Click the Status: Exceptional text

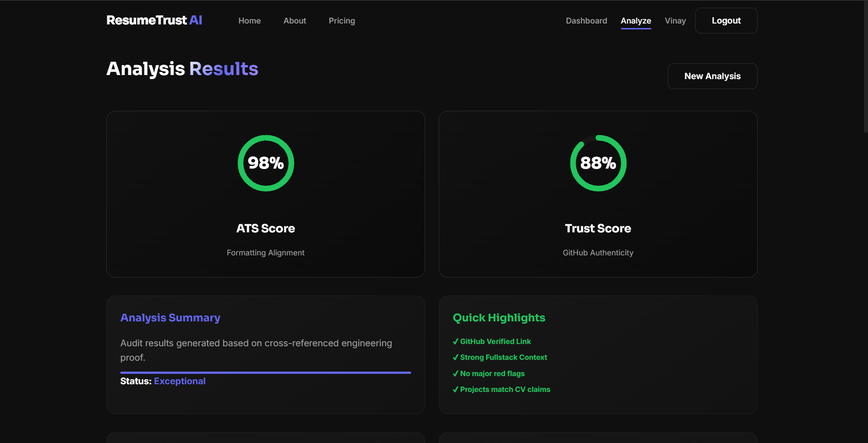[163, 381]
